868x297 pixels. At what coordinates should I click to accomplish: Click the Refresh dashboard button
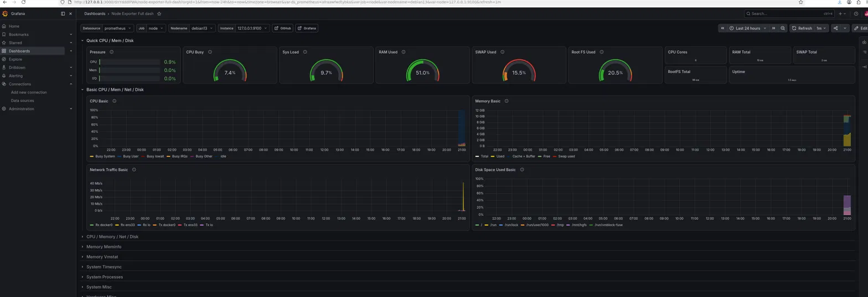coord(802,28)
